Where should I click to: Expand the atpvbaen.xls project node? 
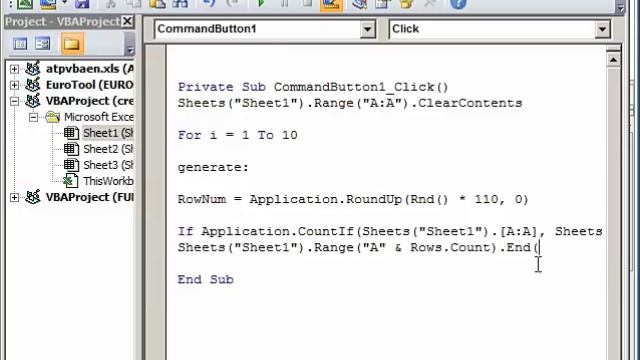click(14, 69)
